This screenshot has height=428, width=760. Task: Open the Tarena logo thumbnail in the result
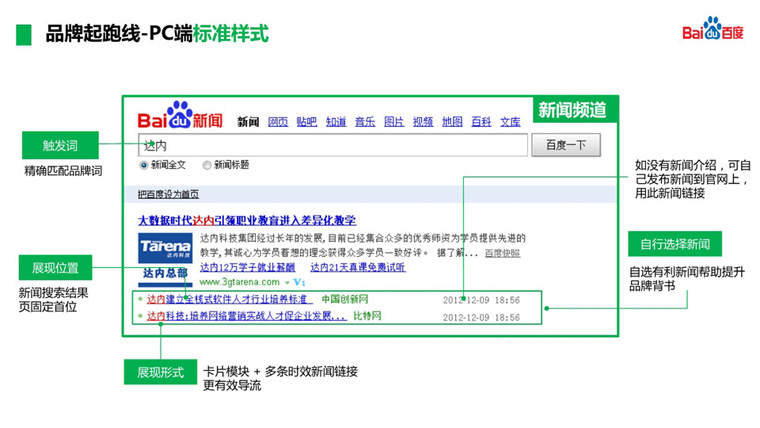tap(165, 248)
